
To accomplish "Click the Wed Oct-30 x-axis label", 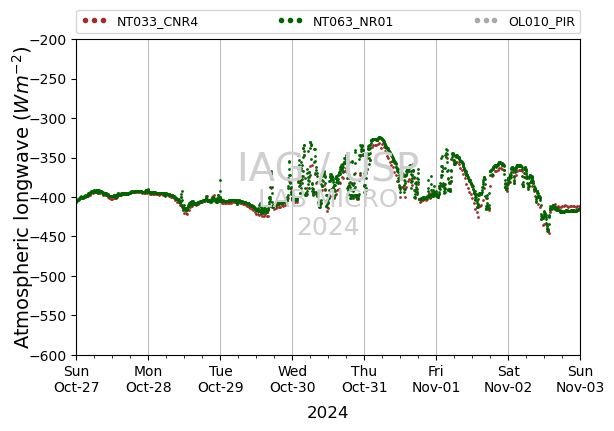I will (293, 379).
